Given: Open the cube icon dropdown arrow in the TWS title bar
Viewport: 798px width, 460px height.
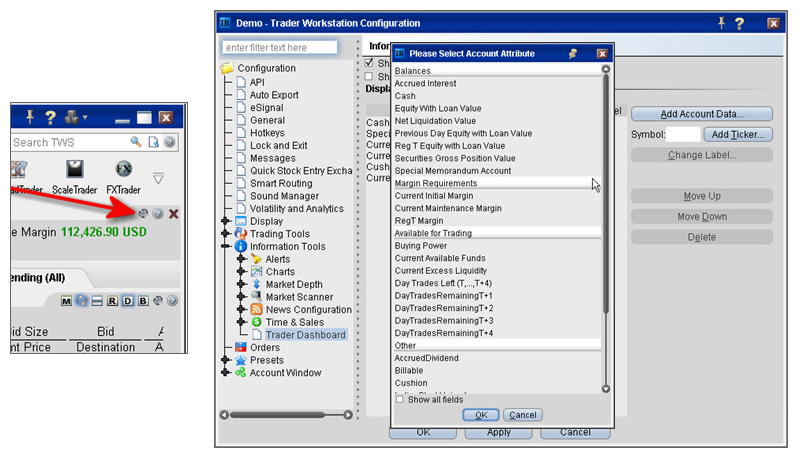Looking at the screenshot, I should 85,118.
